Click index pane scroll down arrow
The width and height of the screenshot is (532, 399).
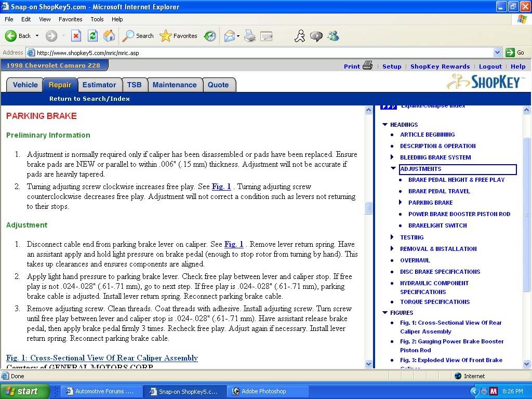tap(526, 364)
